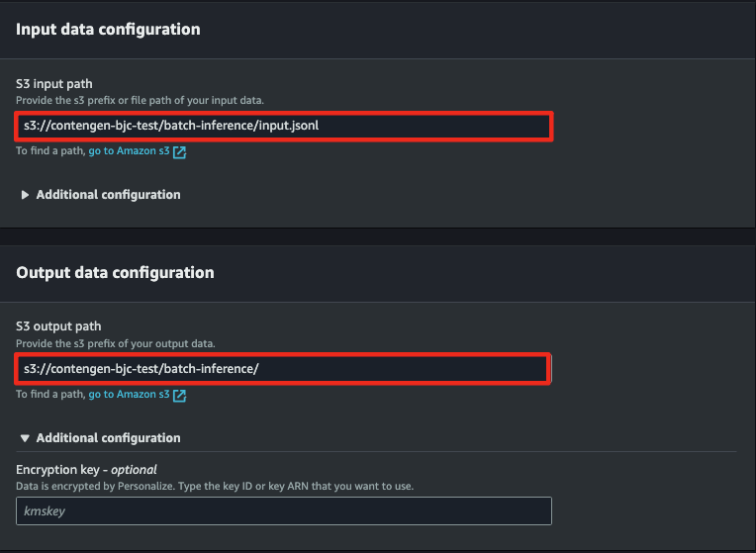Expand Additional configuration under Input data
Image resolution: width=756 pixels, height=553 pixels.
(108, 194)
